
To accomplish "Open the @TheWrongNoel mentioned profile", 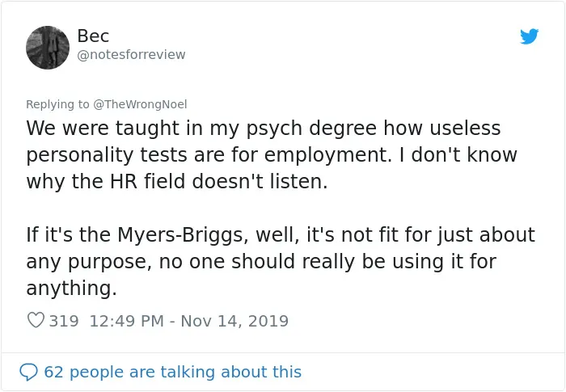I will 140,104.
